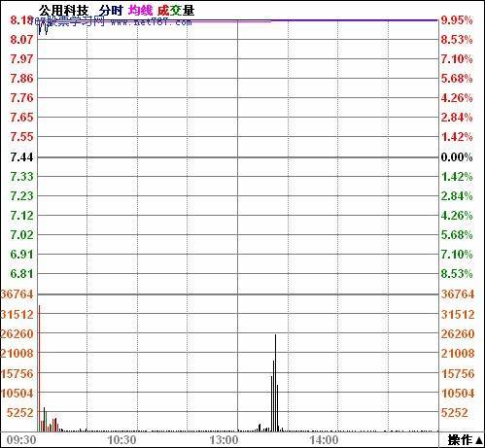Image resolution: width=485 pixels, height=448 pixels.
Task: Open the 操作 dropdown menu
Action: point(465,440)
